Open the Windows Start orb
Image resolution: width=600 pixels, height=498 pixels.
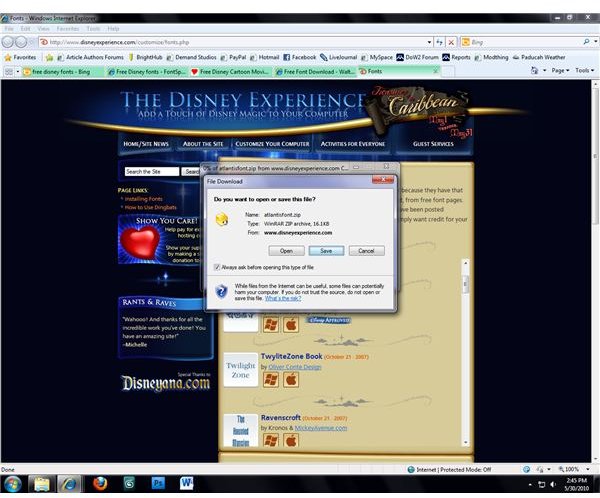tap(13, 484)
